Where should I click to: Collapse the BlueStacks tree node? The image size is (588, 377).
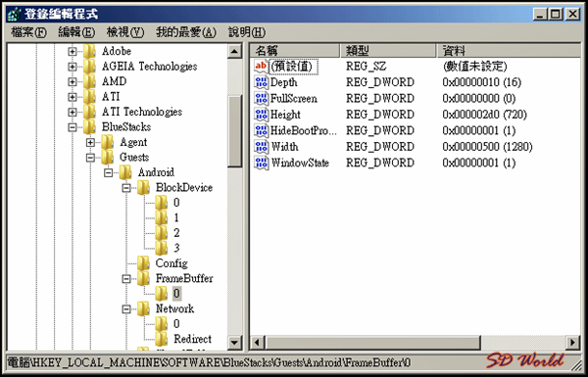[x=73, y=127]
